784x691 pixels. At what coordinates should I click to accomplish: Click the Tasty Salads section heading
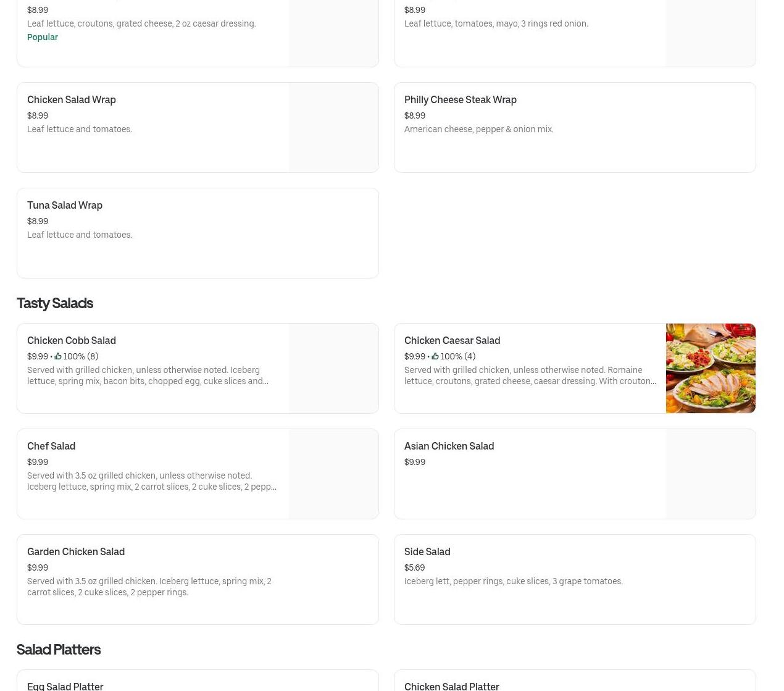click(x=55, y=303)
